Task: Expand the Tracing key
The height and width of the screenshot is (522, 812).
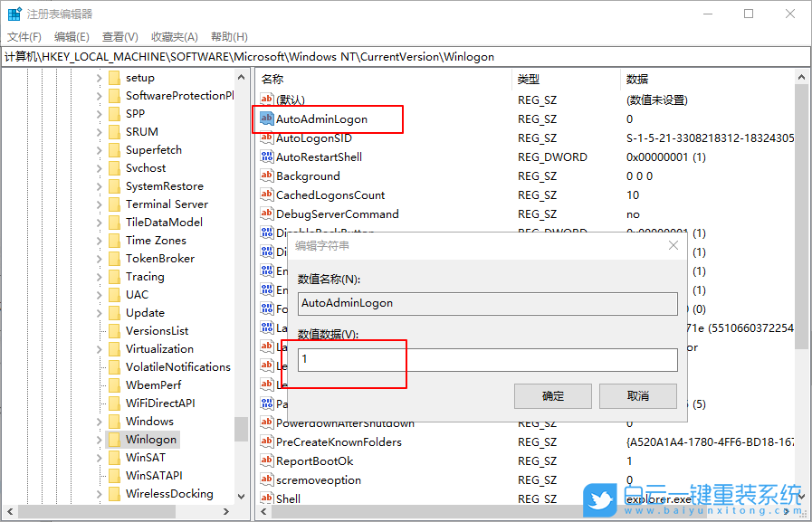Action: coord(98,276)
